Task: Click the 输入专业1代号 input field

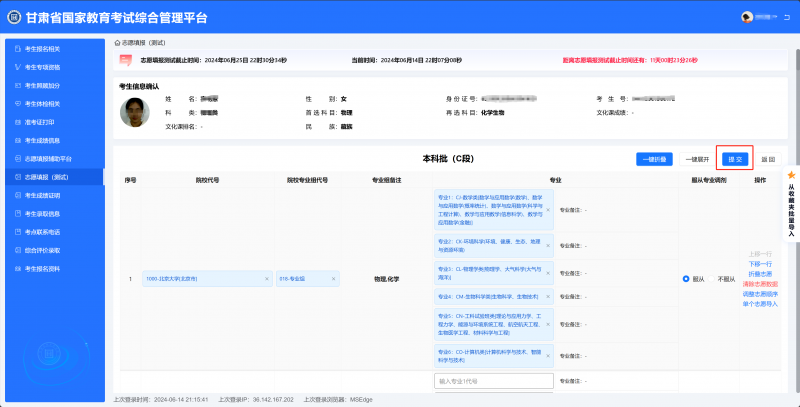Action: [494, 381]
